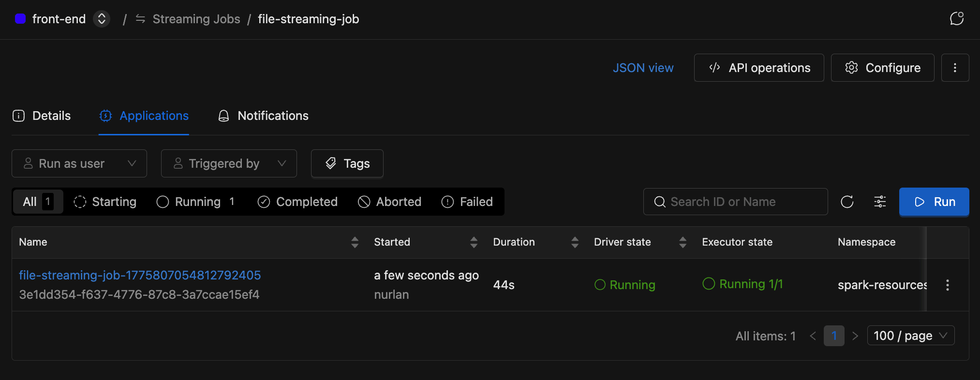This screenshot has width=980, height=380.
Task: Filter applications by Completed status
Action: point(297,202)
